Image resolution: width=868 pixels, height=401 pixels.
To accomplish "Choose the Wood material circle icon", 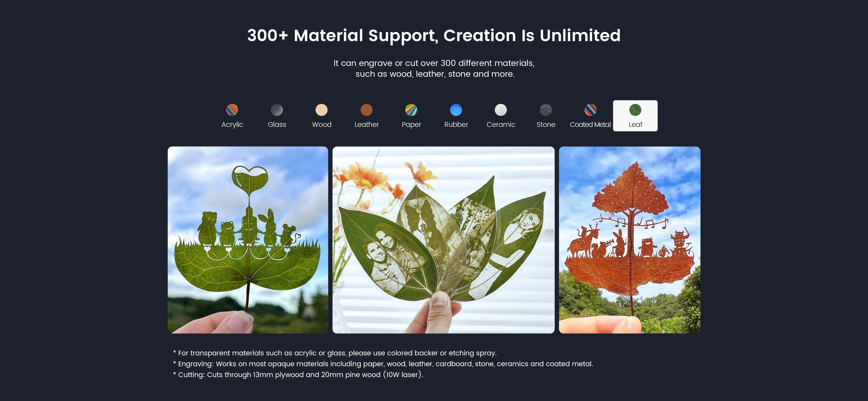I will [321, 110].
